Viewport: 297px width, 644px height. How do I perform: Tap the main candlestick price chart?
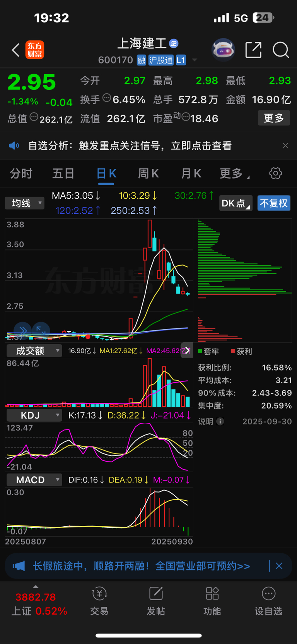[99, 280]
